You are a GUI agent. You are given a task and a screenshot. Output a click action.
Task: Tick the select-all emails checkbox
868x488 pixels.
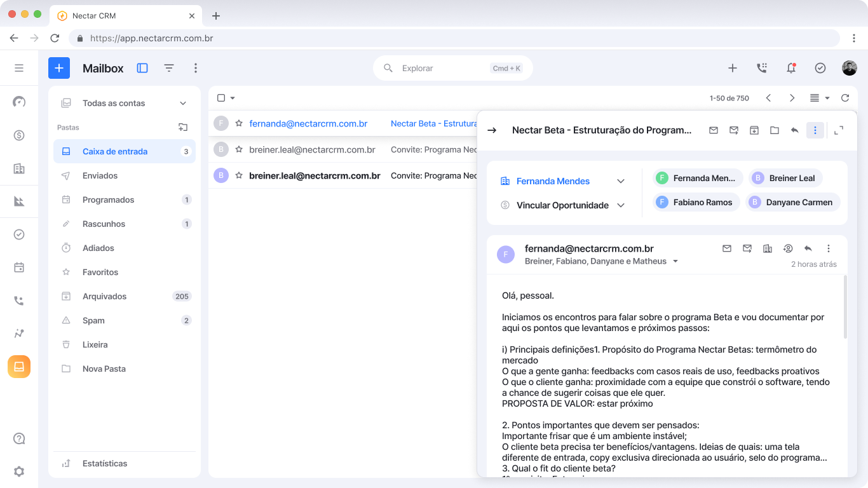coord(221,98)
